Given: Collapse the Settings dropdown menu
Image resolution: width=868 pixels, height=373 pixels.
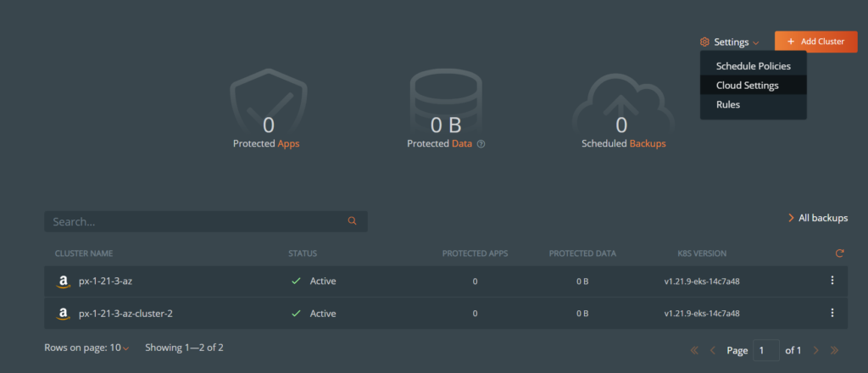Looking at the screenshot, I should (x=730, y=42).
